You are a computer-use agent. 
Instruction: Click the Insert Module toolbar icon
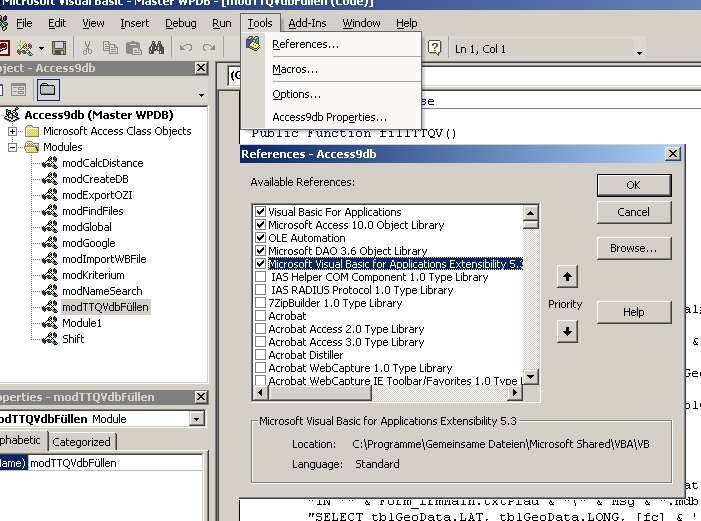click(x=24, y=48)
